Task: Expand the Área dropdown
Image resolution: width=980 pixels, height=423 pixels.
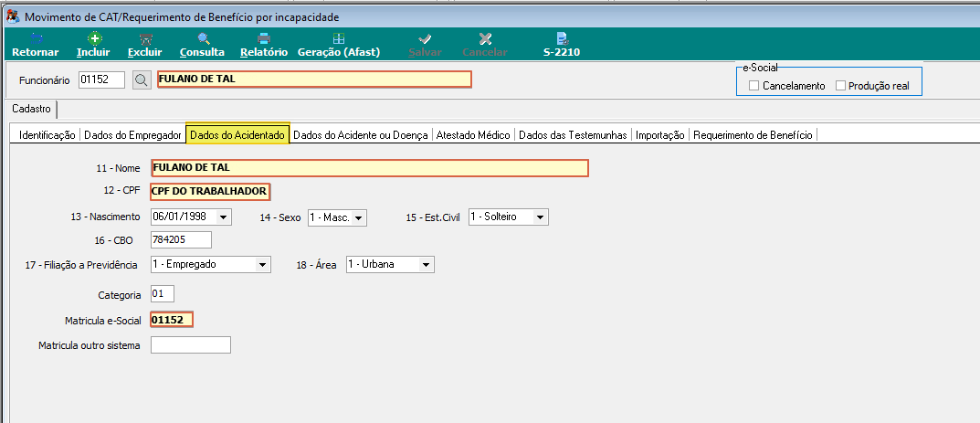Action: (427, 265)
